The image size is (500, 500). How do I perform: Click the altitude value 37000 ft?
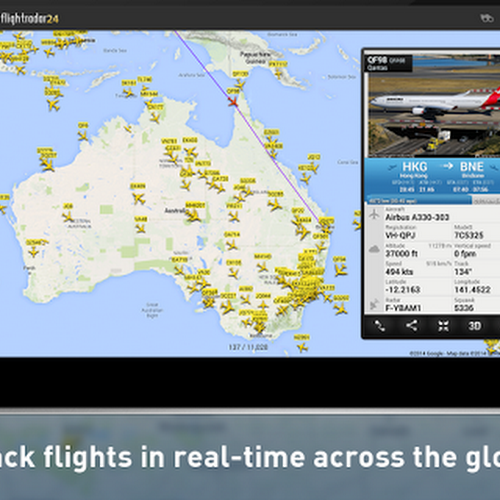click(x=401, y=254)
